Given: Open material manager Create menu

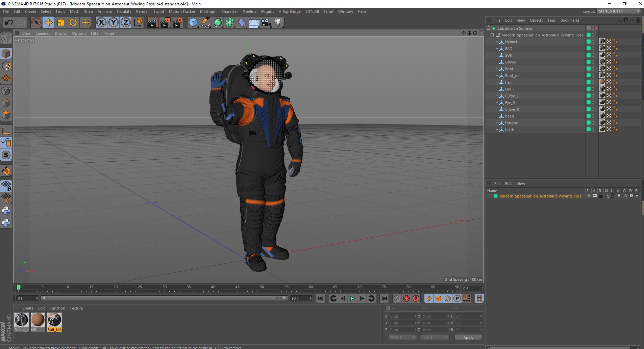Looking at the screenshot, I should click(28, 308).
